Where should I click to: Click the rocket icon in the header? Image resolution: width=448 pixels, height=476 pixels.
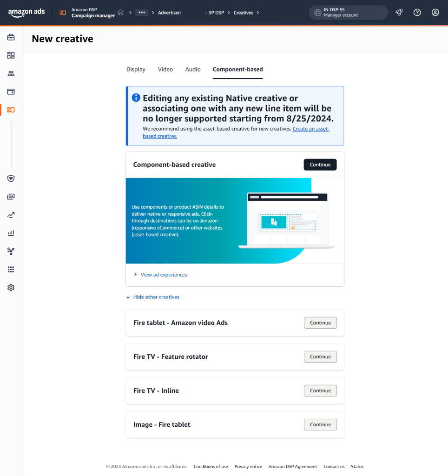coord(399,13)
